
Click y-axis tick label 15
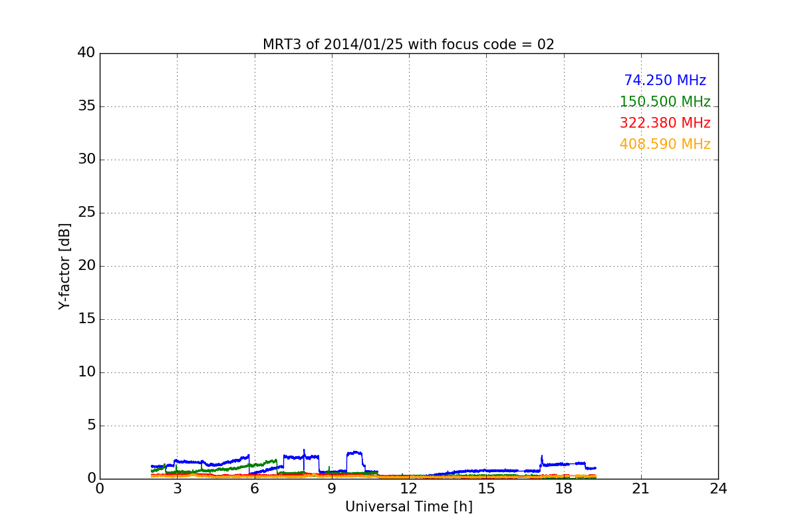click(x=86, y=319)
